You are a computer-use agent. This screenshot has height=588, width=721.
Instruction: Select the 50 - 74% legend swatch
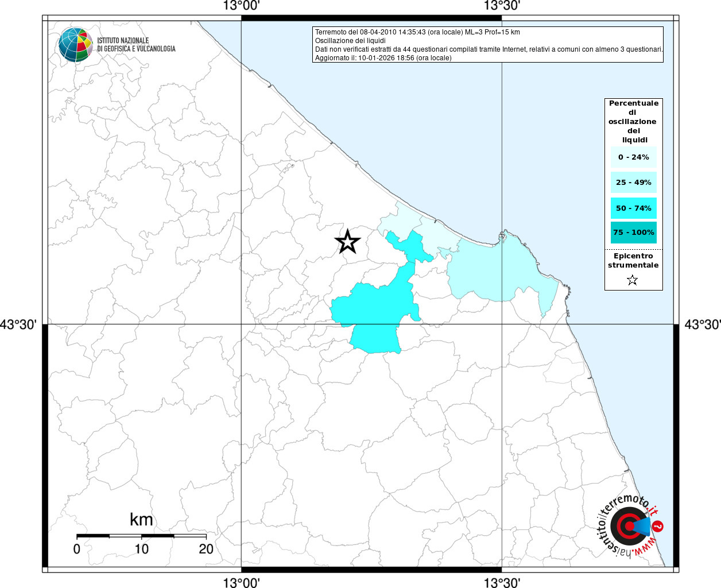coord(633,208)
